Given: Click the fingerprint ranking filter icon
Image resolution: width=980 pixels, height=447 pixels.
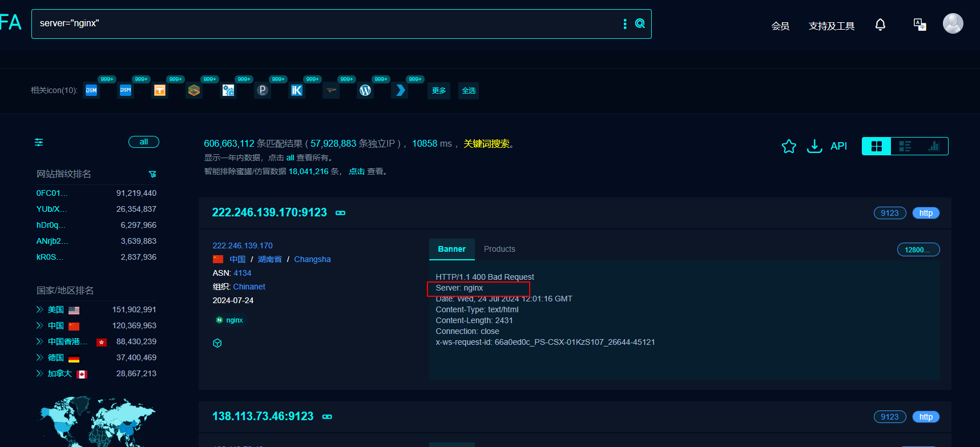Looking at the screenshot, I should [152, 174].
